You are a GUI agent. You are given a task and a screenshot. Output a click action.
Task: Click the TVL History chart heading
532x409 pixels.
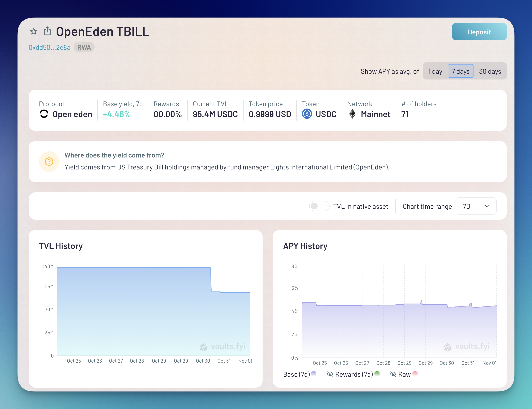pos(61,246)
